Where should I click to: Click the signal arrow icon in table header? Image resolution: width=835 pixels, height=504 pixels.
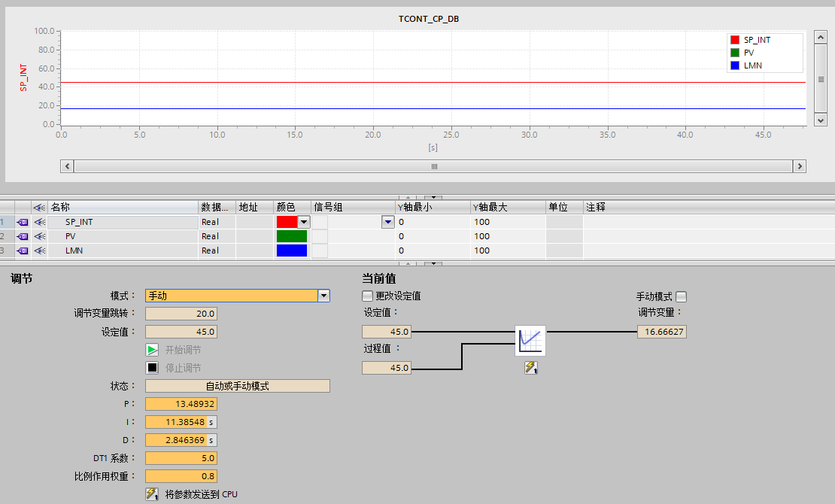pyautogui.click(x=39, y=208)
